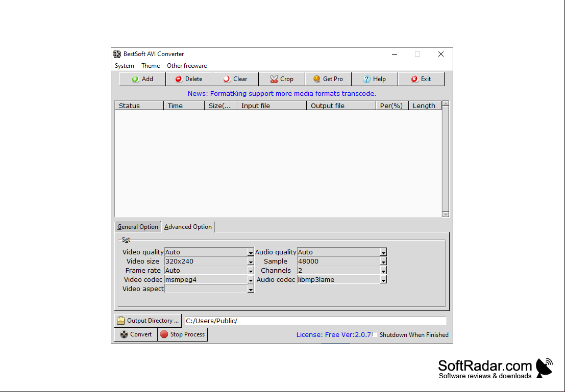Open the Audio quality dropdown
This screenshot has width=565, height=392.
[383, 252]
